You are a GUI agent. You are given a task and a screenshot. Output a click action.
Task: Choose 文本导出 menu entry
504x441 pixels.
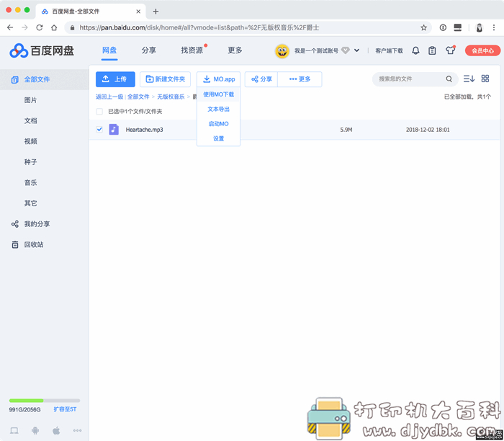tap(219, 109)
